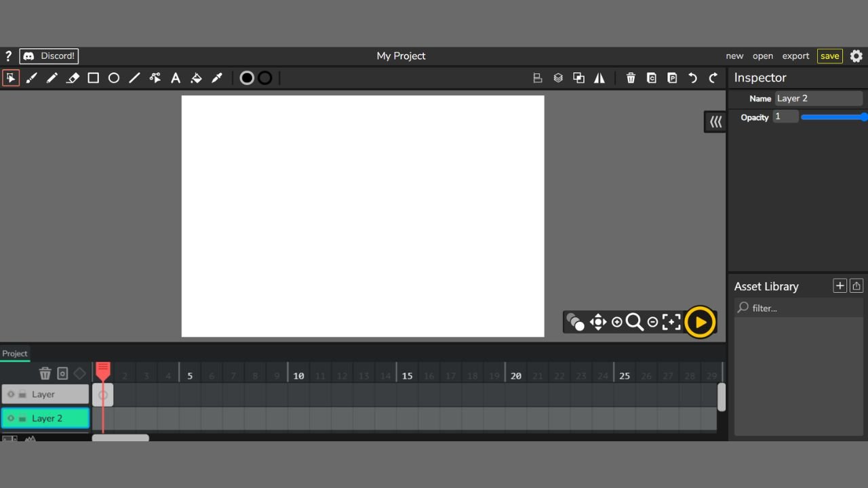The image size is (868, 488).
Task: Click the asset library upload button
Action: 856,286
